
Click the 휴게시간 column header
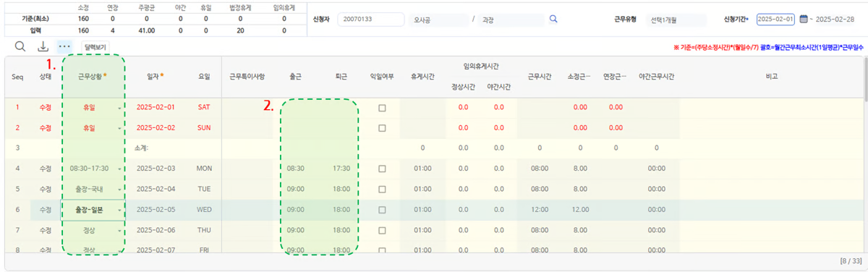(422, 76)
